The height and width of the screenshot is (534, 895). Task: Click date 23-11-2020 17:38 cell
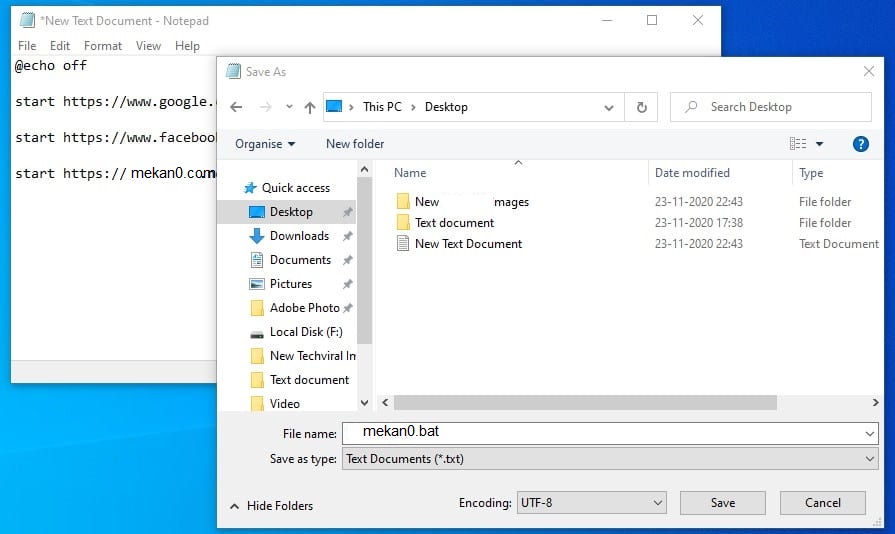point(699,222)
